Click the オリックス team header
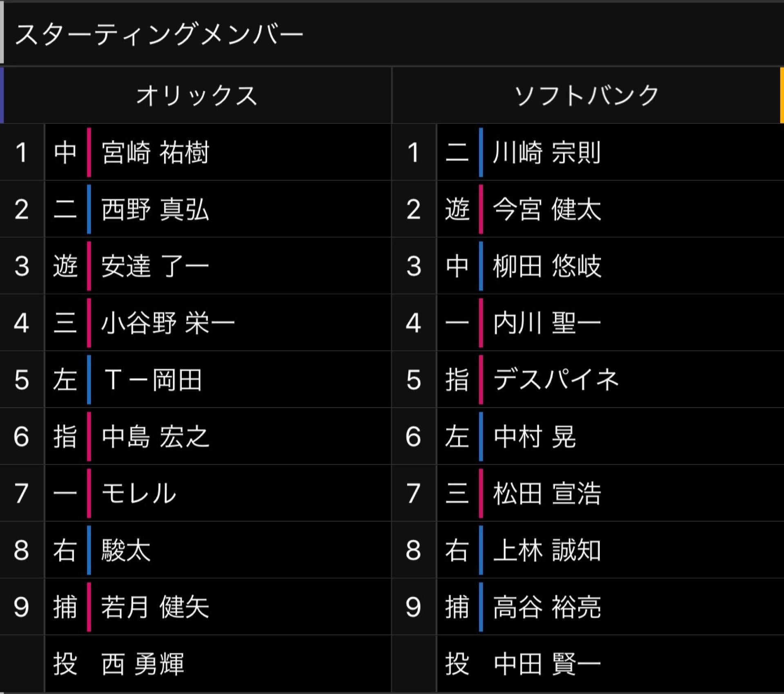This screenshot has height=694, width=784. pyautogui.click(x=196, y=96)
